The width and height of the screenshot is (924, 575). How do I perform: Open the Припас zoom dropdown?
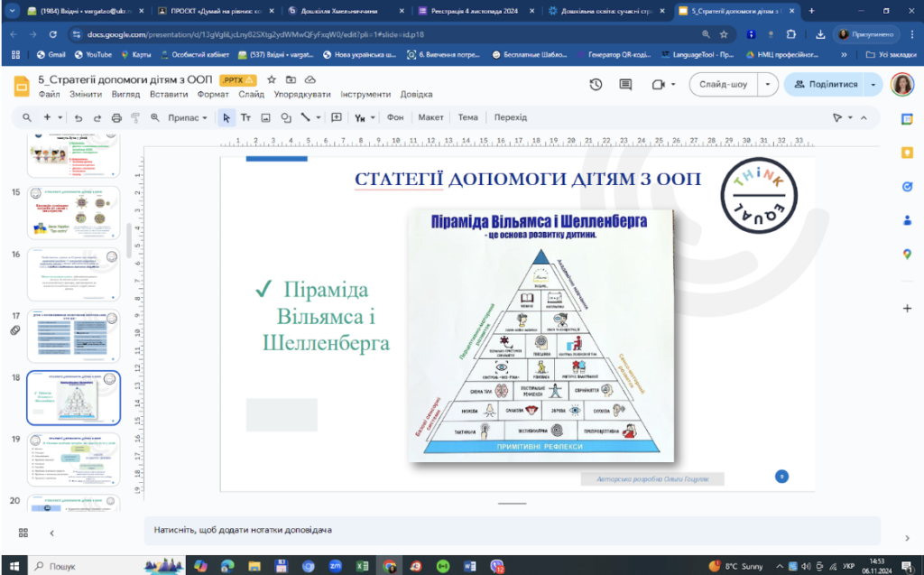click(x=188, y=118)
